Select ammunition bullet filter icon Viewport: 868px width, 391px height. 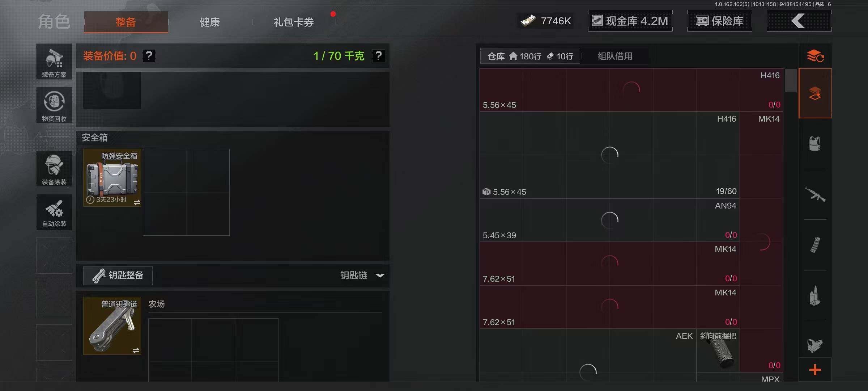click(815, 296)
